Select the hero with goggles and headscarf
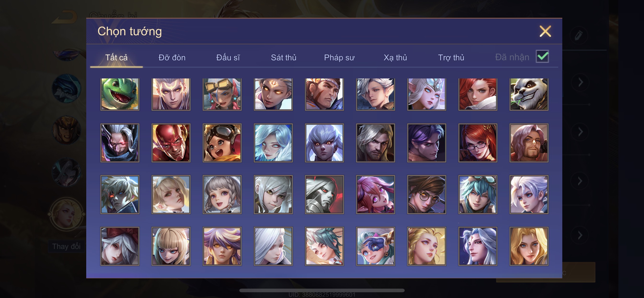Screen dimensions: 644x298 tap(222, 94)
